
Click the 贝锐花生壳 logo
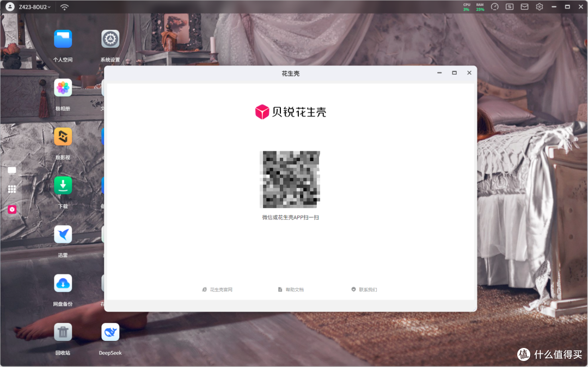(x=291, y=112)
